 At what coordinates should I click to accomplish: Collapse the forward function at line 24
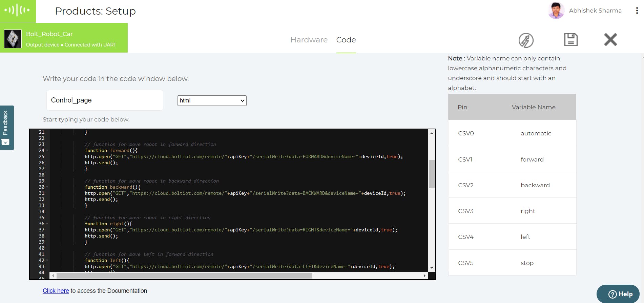pos(47,150)
